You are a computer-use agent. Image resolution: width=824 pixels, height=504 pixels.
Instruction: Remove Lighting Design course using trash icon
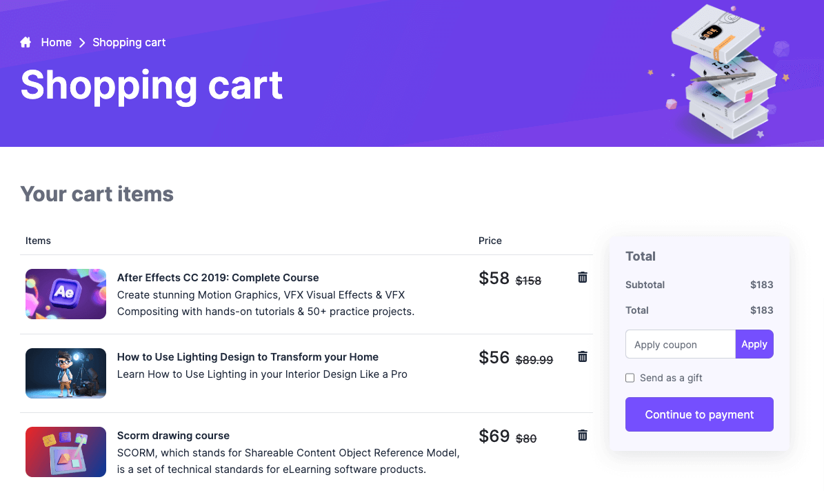tap(583, 356)
